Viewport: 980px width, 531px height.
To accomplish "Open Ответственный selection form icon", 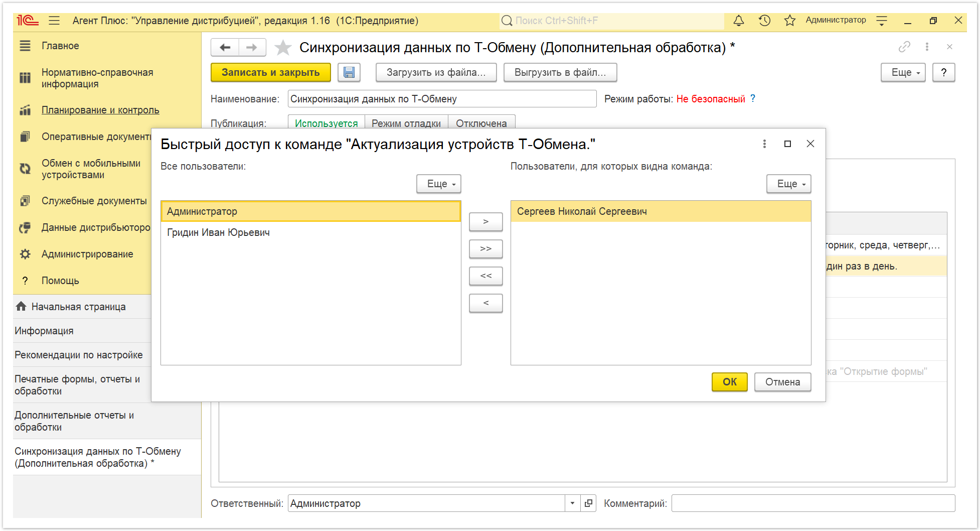I will (588, 503).
